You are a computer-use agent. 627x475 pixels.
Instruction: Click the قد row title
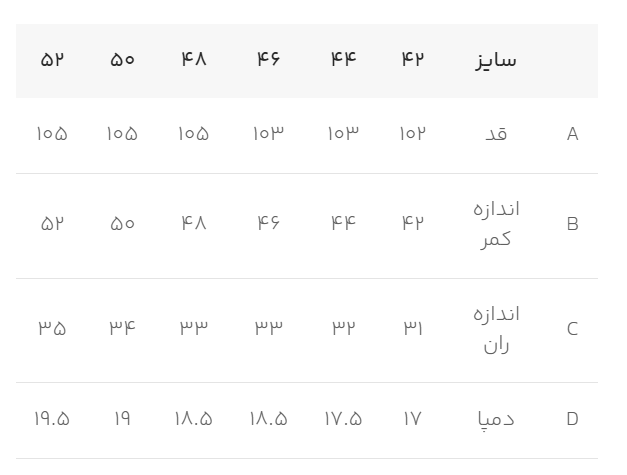pos(496,134)
